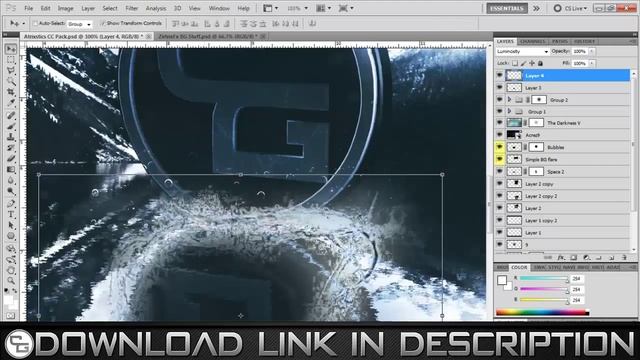Image resolution: width=640 pixels, height=360 pixels.
Task: Toggle Show Transform Controls checkbox
Action: pyautogui.click(x=102, y=24)
